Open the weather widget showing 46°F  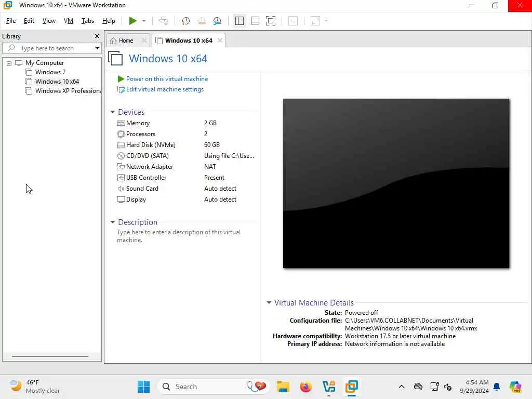pos(35,387)
